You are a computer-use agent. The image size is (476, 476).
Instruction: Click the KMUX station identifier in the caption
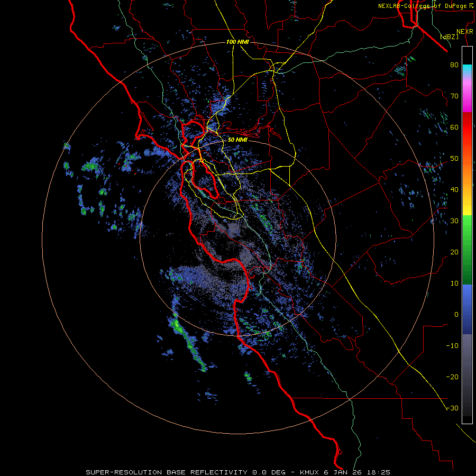coord(310,472)
